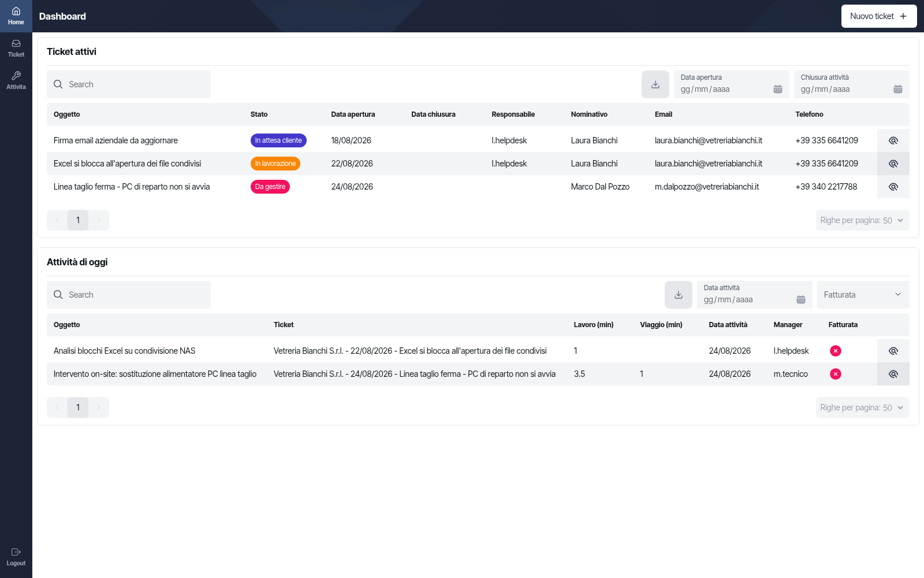924x578 pixels.
Task: Open Righe per pagina dropdown in Ticket attivi
Action: pyautogui.click(x=863, y=220)
